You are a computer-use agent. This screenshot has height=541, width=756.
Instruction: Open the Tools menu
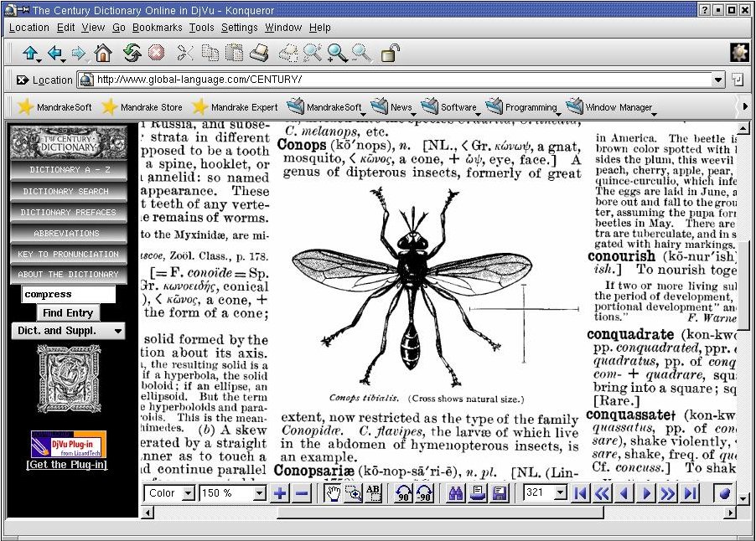[201, 28]
